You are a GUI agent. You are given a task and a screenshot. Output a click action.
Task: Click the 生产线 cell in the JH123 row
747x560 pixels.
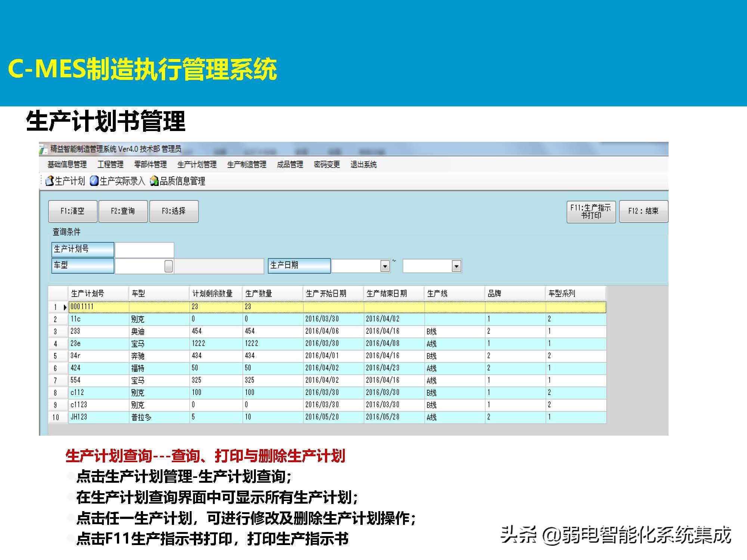[x=455, y=417]
